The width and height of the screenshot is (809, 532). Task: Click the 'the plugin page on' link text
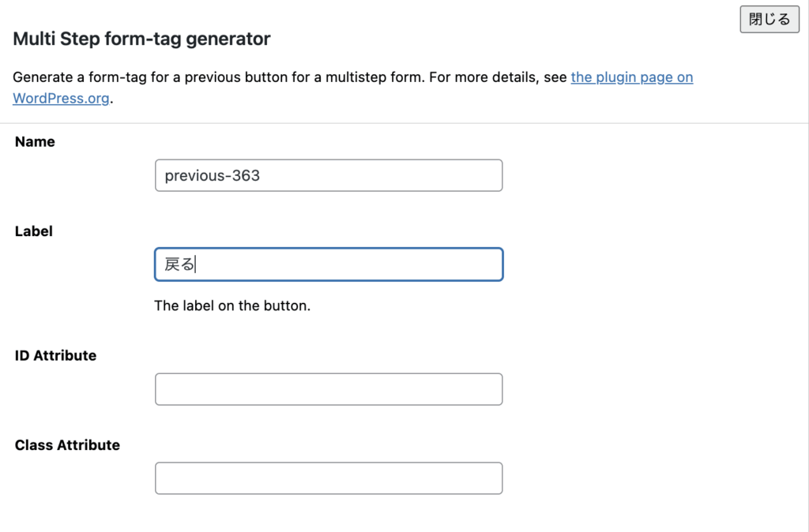point(631,77)
